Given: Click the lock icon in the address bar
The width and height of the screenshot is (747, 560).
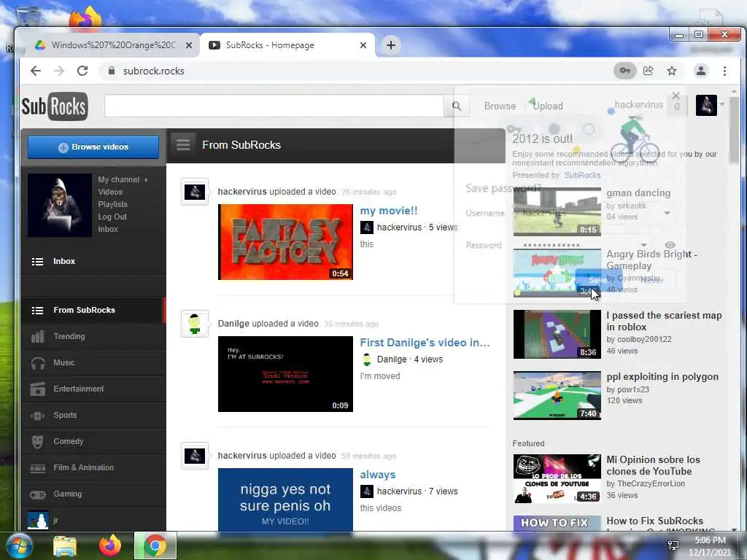Looking at the screenshot, I should [112, 71].
